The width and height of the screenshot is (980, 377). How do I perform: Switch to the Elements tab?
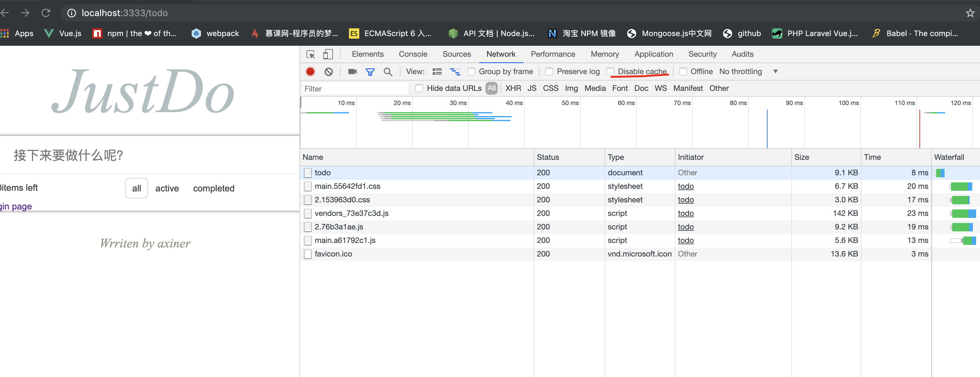pyautogui.click(x=368, y=54)
